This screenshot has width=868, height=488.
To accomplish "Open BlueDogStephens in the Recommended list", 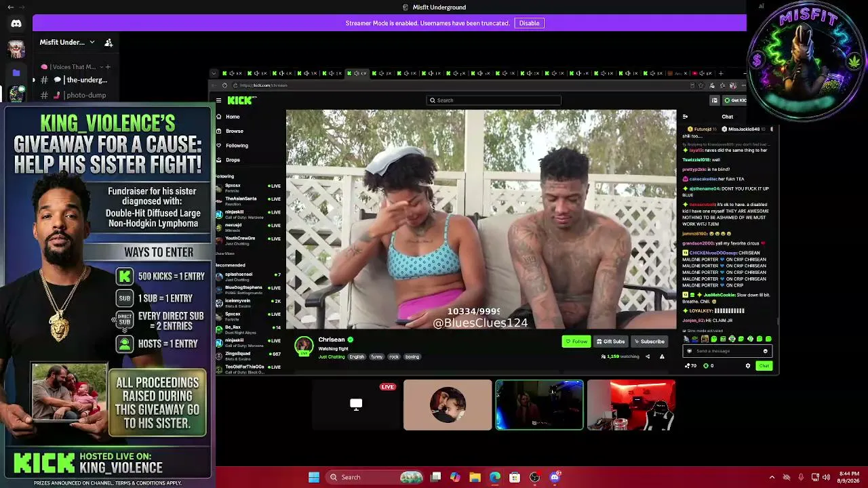I will pos(248,289).
